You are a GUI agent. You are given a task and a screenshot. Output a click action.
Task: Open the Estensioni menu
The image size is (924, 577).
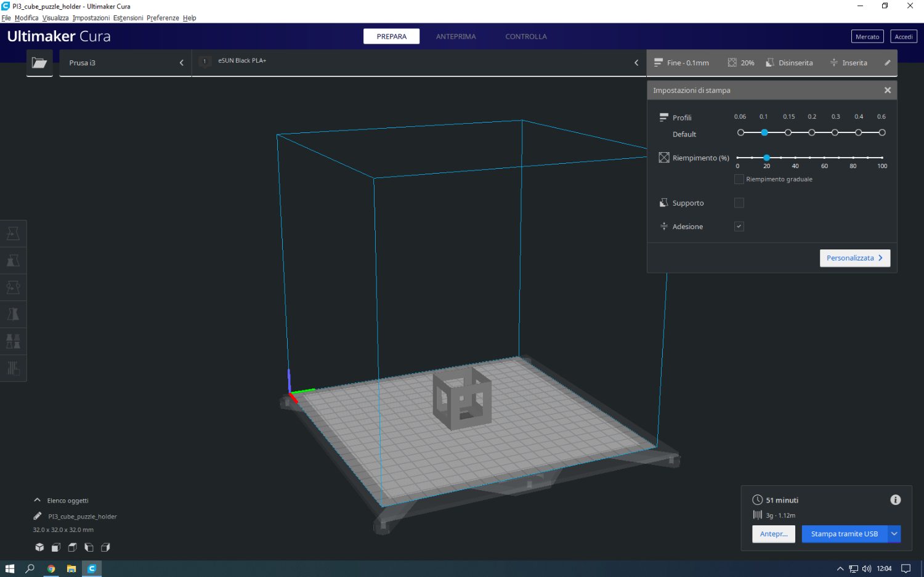tap(128, 18)
